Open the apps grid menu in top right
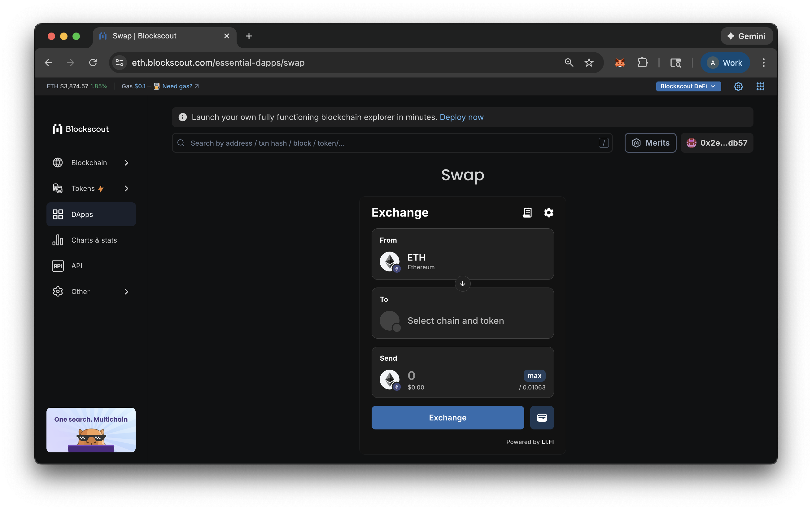 click(761, 86)
